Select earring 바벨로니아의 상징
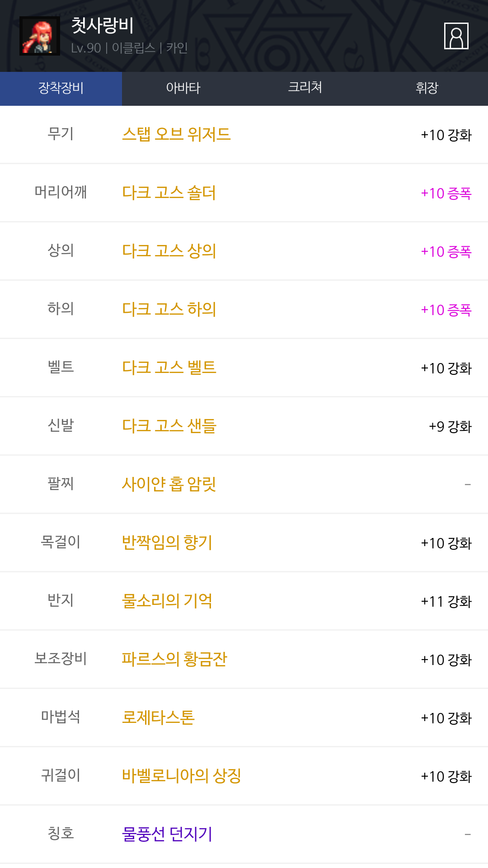 point(182,776)
